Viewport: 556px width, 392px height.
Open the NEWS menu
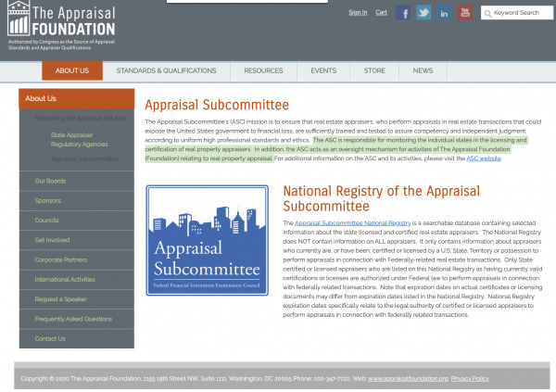click(423, 70)
